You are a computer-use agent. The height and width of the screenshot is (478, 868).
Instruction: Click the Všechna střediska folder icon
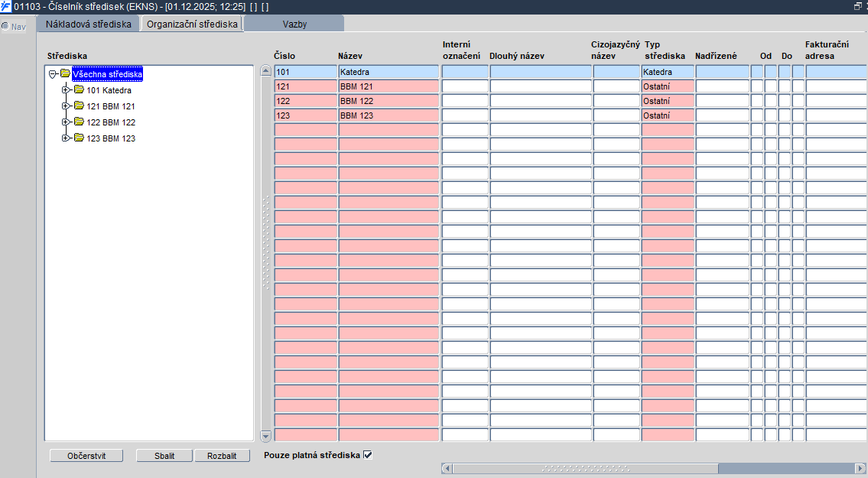click(x=65, y=73)
